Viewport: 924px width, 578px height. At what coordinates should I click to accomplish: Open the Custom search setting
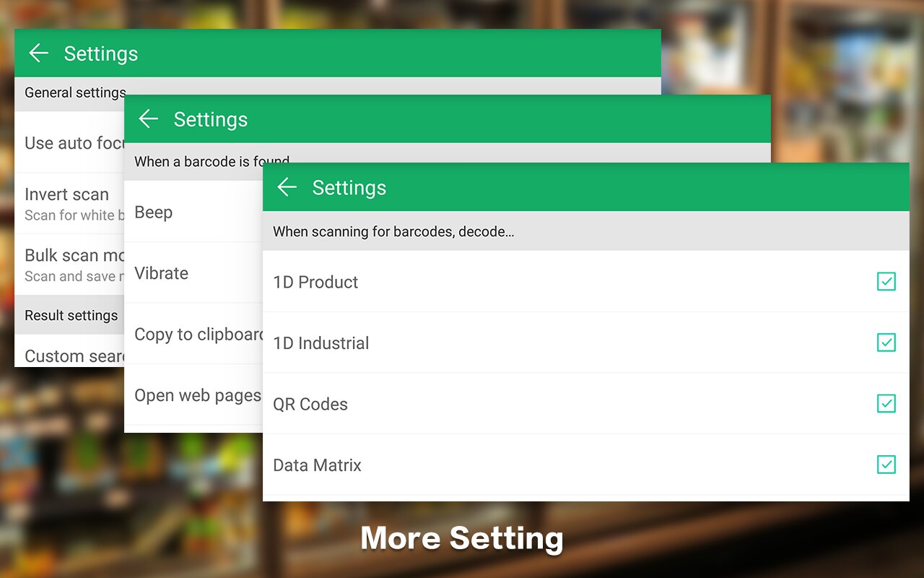pyautogui.click(x=74, y=355)
